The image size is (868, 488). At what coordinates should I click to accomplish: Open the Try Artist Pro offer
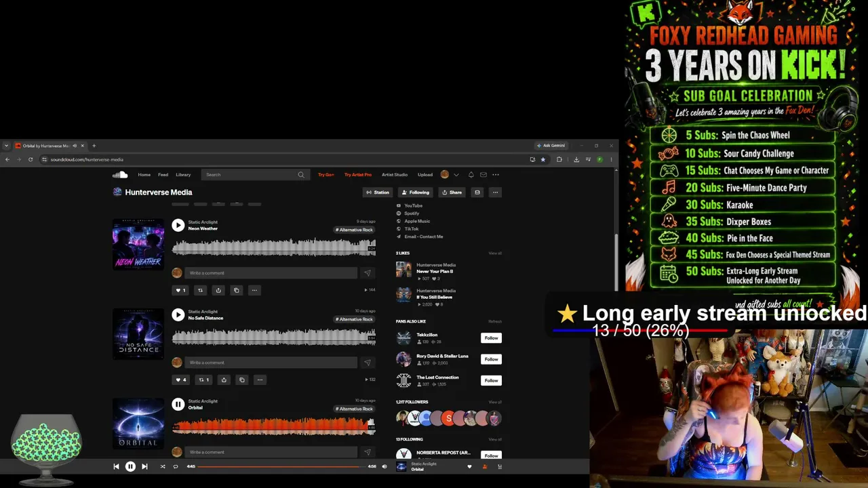tap(358, 175)
